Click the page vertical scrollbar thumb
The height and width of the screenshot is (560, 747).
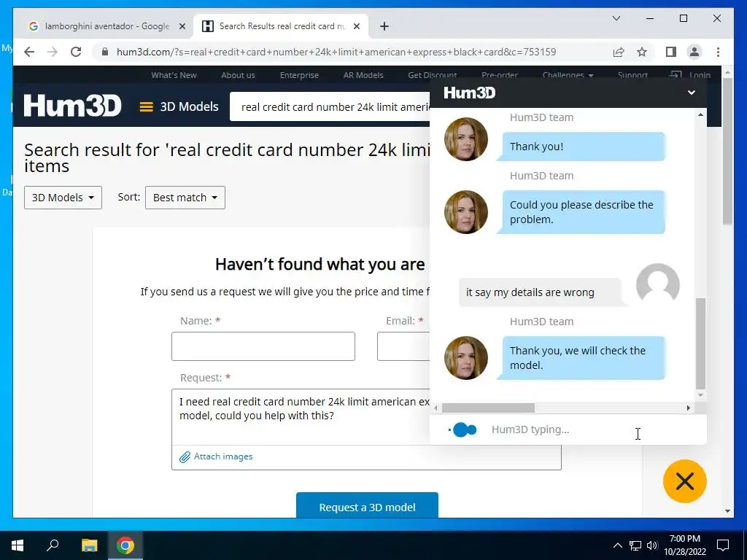pyautogui.click(x=727, y=151)
